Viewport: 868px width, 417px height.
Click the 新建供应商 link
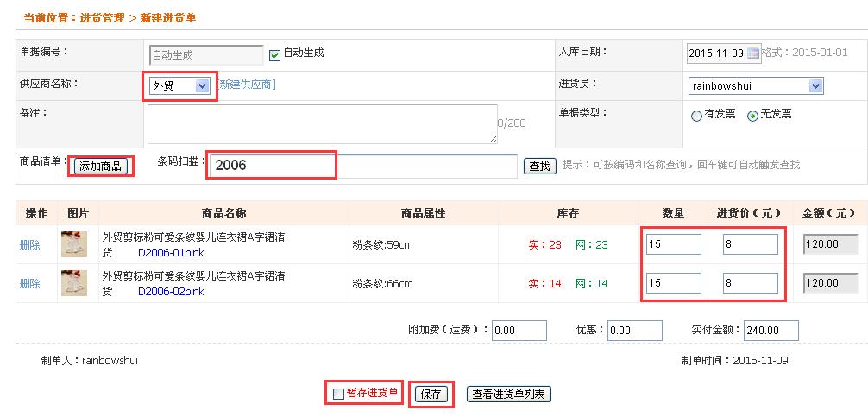pos(247,85)
